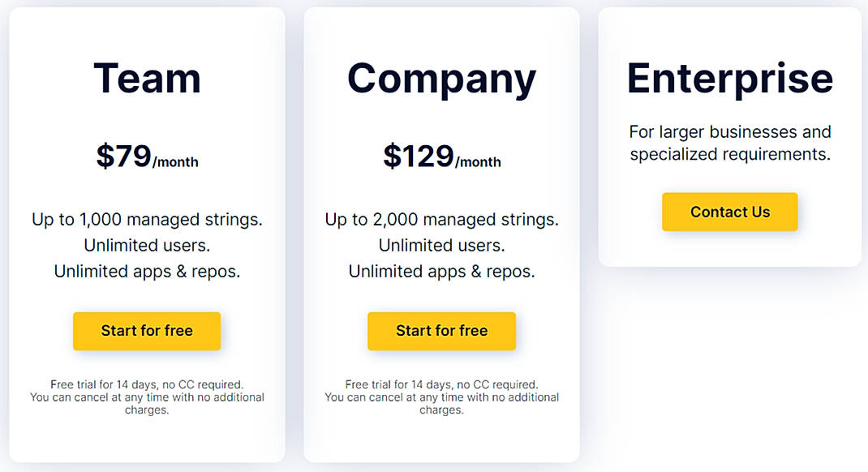The height and width of the screenshot is (472, 868).
Task: Click the Company pricing card
Action: coord(441,438)
